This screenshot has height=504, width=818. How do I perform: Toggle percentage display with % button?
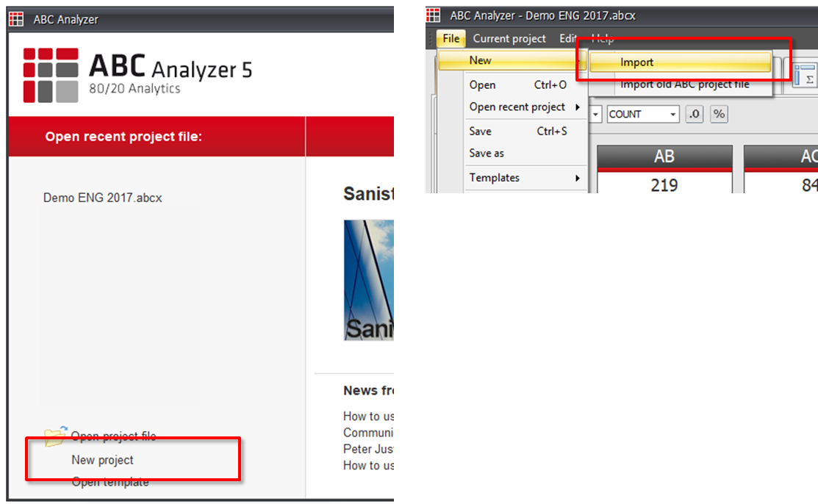[x=719, y=114]
